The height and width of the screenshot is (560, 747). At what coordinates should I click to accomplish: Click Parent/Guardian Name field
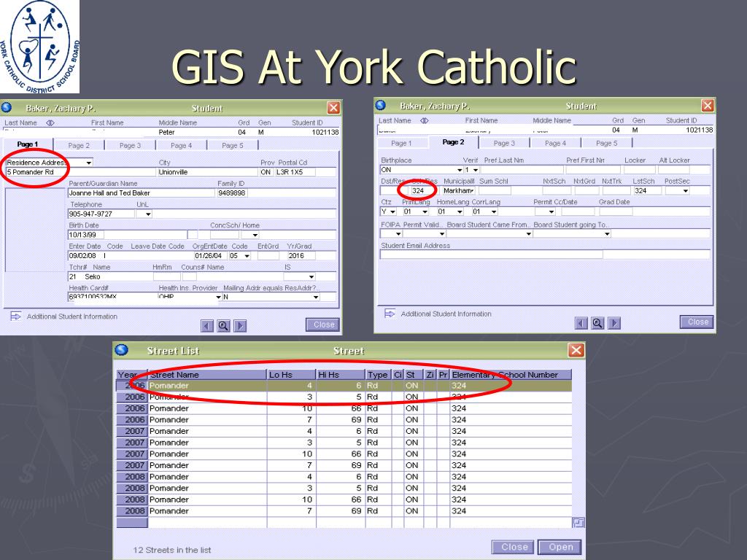click(x=141, y=193)
